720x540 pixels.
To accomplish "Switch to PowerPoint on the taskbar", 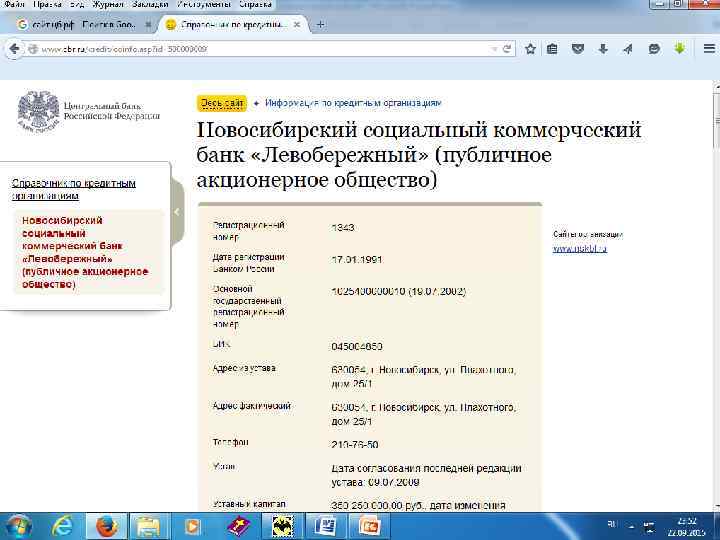I will (x=369, y=526).
